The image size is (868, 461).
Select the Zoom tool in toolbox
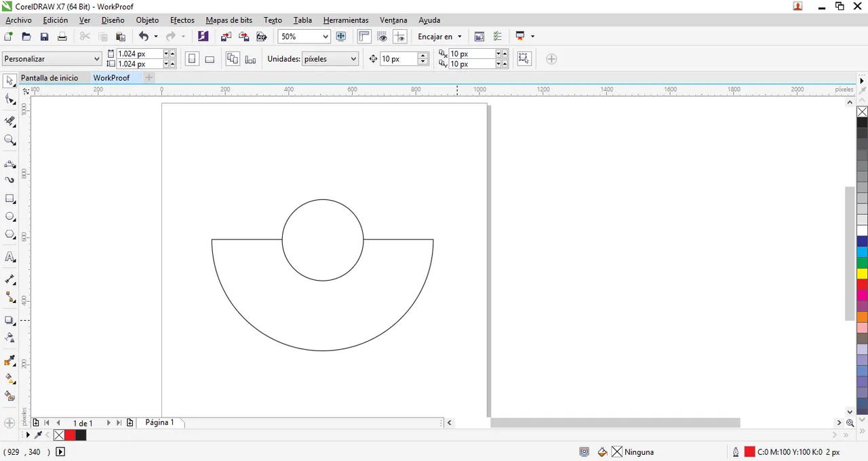click(9, 140)
